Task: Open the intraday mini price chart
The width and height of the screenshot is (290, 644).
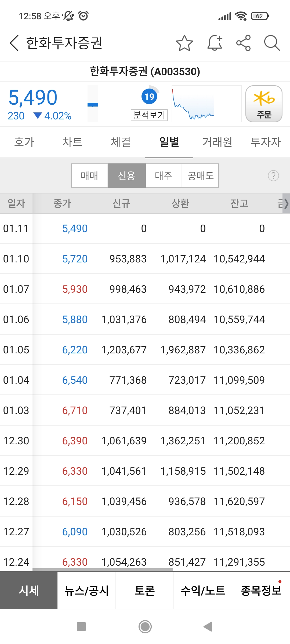Action: tap(206, 104)
